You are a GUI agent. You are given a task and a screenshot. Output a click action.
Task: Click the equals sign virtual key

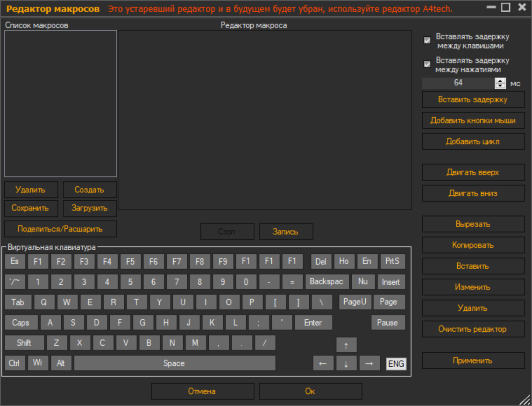point(292,281)
